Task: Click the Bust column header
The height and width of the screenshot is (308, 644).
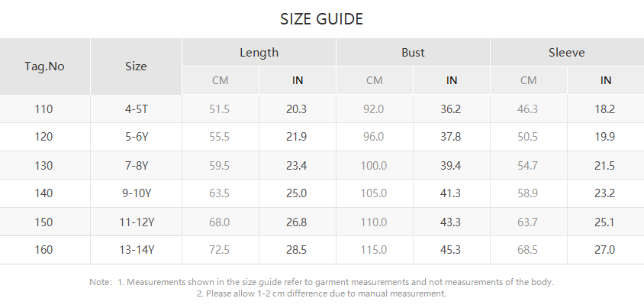Action: coord(413,53)
